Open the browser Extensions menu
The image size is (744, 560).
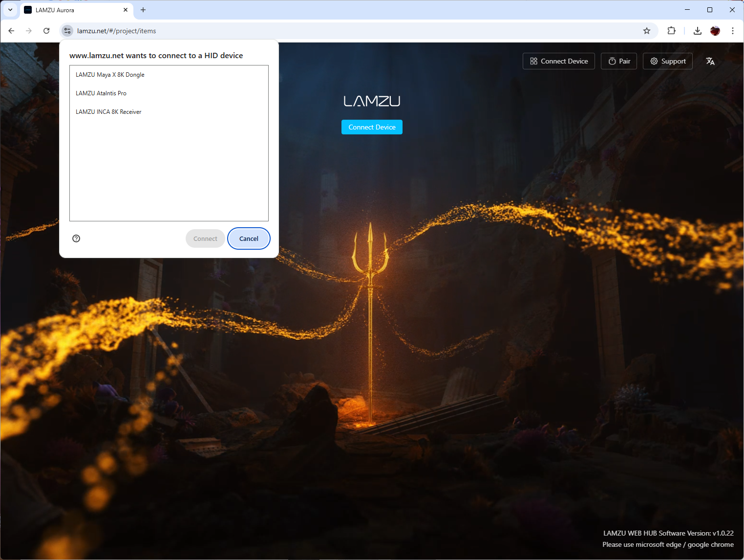672,31
